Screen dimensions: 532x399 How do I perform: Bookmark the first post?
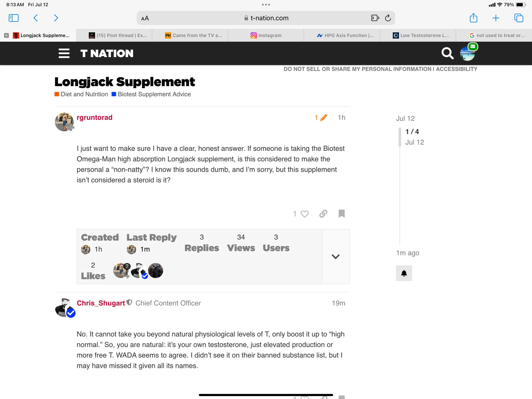(x=342, y=214)
